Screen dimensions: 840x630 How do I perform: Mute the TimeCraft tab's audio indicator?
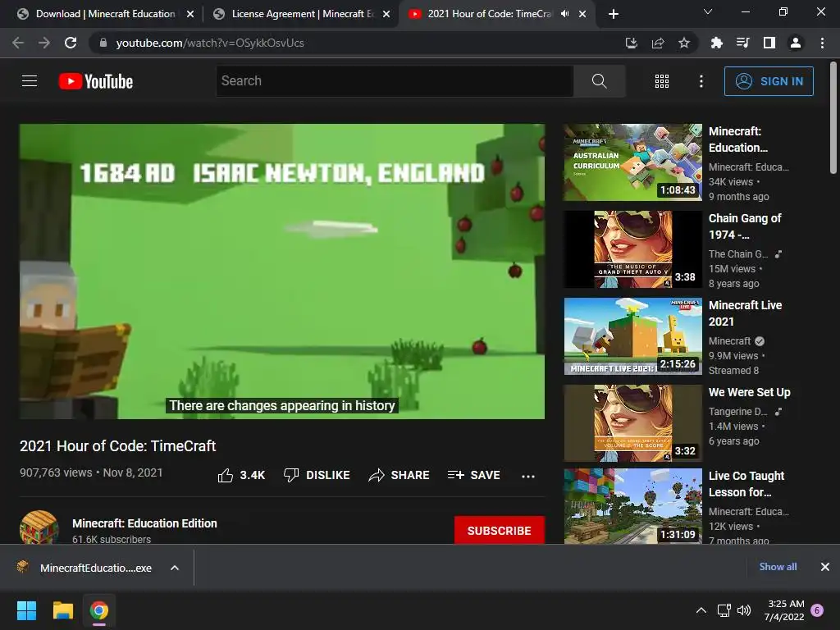pos(564,14)
